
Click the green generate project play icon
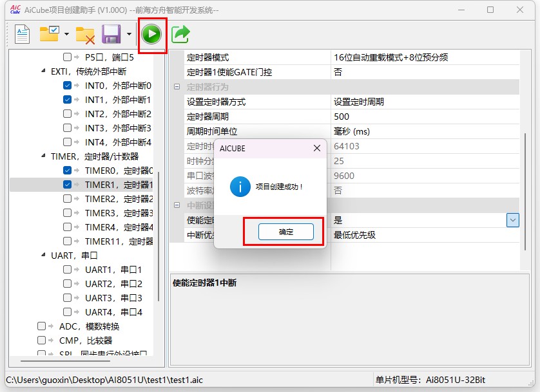[151, 34]
